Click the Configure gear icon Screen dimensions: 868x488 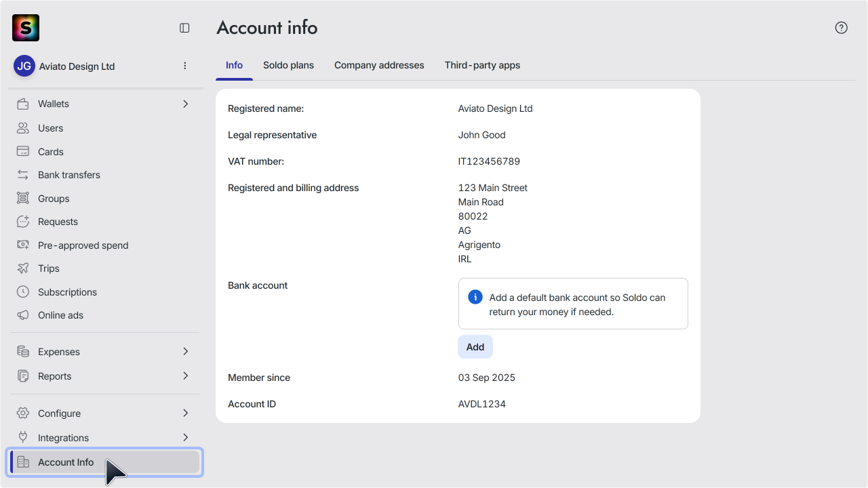click(23, 413)
